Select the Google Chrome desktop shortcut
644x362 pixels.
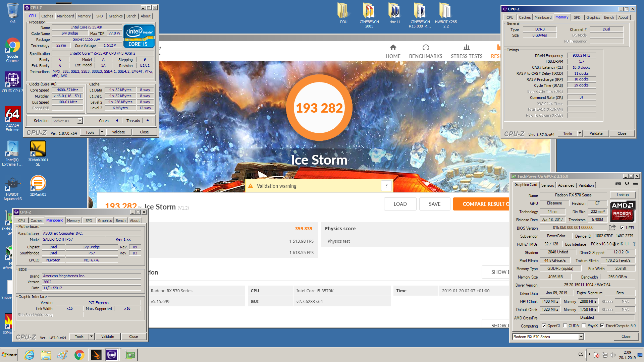click(12, 50)
